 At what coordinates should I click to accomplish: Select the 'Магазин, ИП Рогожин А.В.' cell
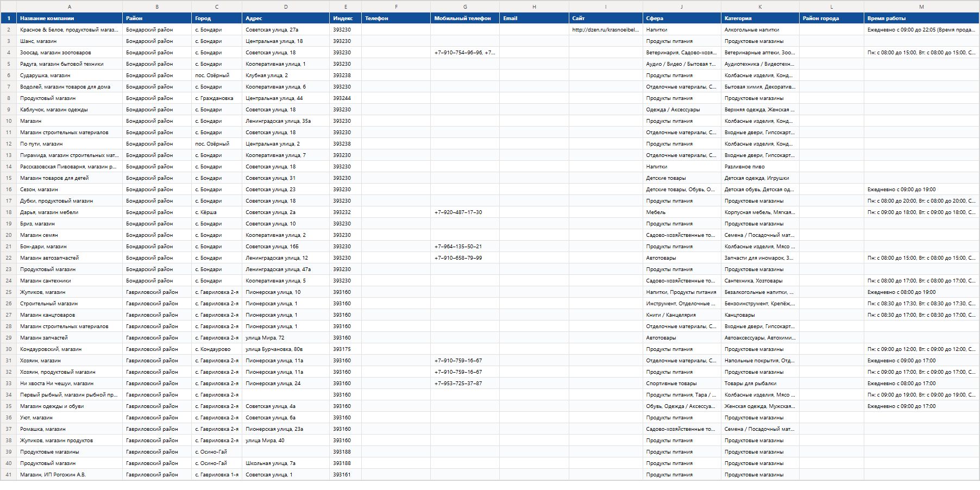click(x=70, y=474)
